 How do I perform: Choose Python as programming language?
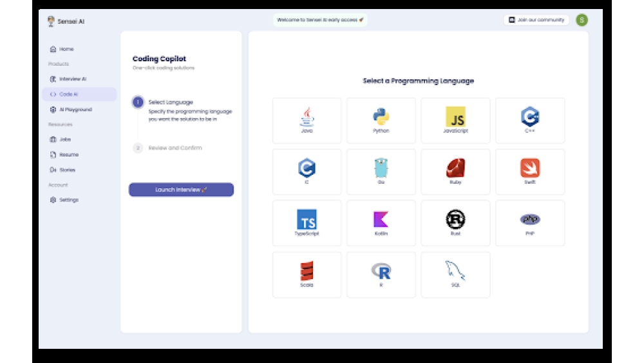pyautogui.click(x=381, y=121)
